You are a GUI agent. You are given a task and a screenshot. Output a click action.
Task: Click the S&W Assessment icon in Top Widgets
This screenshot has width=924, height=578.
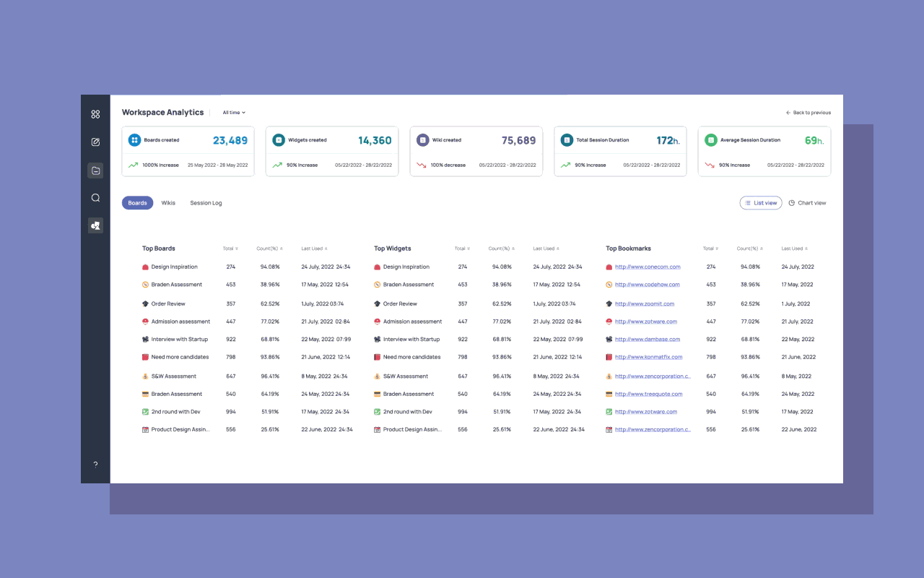point(377,376)
